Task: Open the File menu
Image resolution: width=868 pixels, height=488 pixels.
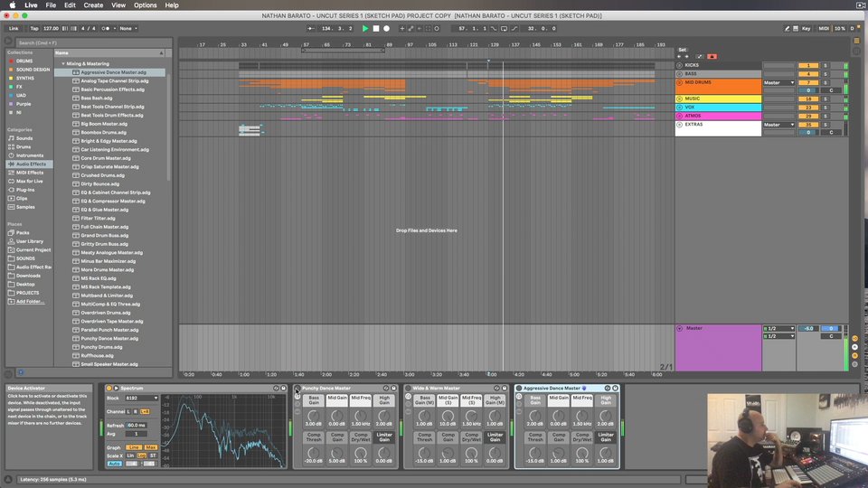Action: click(x=51, y=5)
